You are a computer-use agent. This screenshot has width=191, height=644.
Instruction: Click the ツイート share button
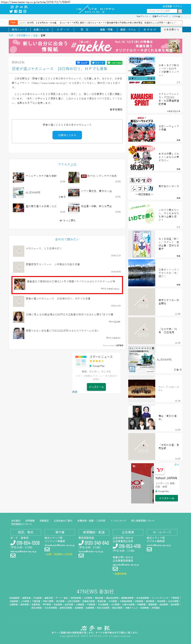98,63
